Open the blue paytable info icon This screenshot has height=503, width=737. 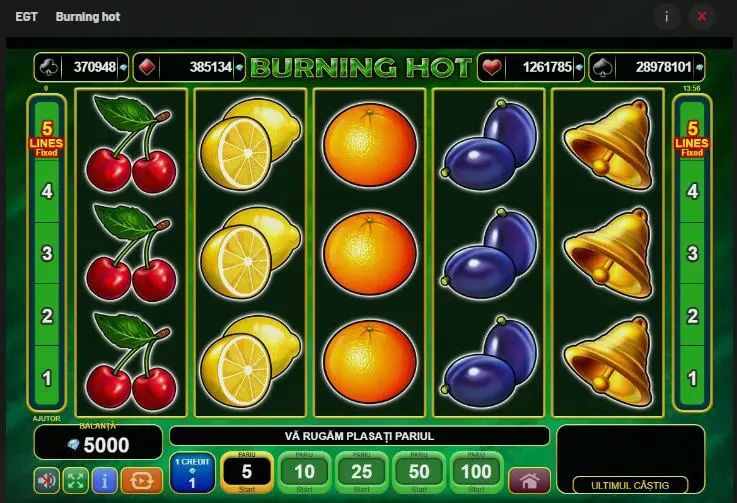(x=104, y=480)
